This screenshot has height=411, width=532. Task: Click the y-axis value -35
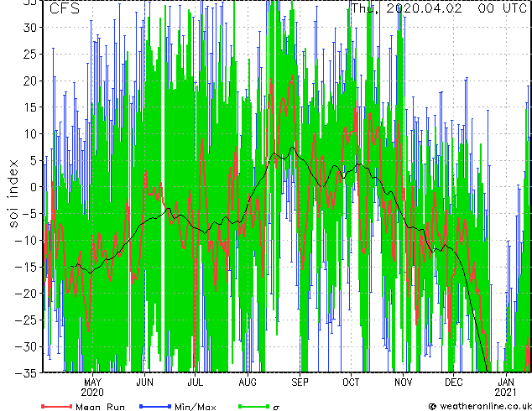tap(28, 373)
